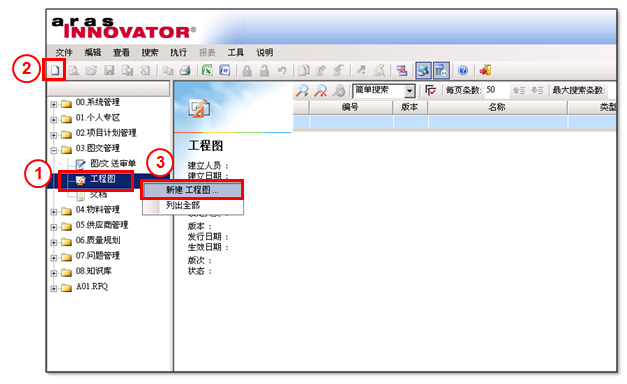Image resolution: width=627 pixels, height=384 pixels.
Task: Click the Lock item toolbar icon
Action: tap(247, 71)
